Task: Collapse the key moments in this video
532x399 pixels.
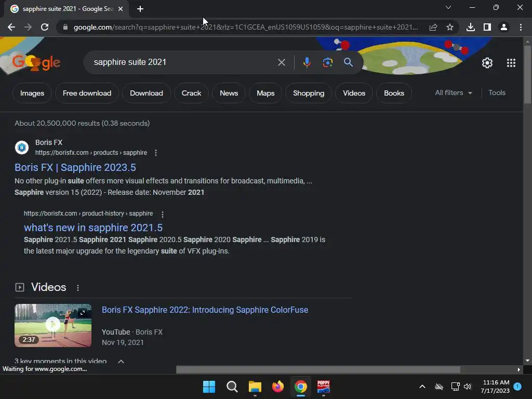Action: [x=121, y=362]
